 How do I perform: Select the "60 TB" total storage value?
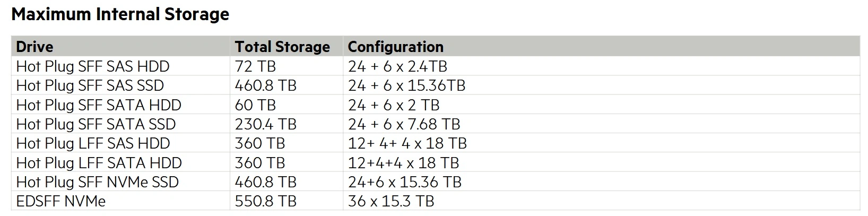255,105
